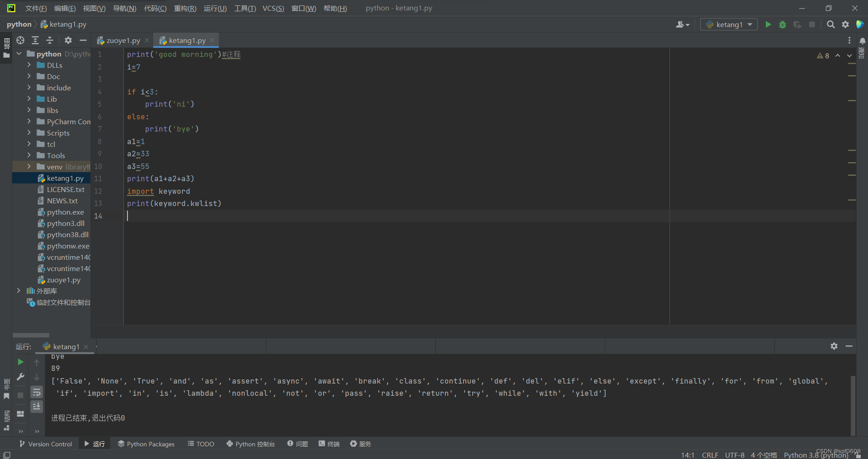Expand the include folder
The image size is (868, 459).
pos(29,87)
